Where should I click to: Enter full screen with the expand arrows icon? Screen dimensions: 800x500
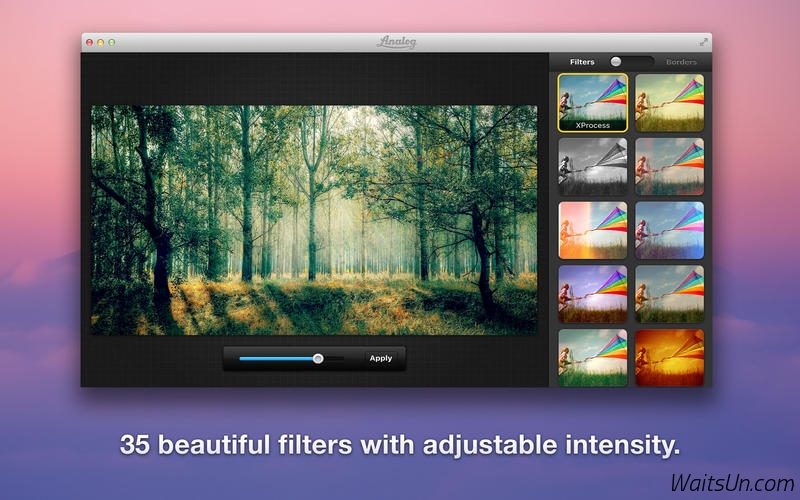pyautogui.click(x=703, y=42)
